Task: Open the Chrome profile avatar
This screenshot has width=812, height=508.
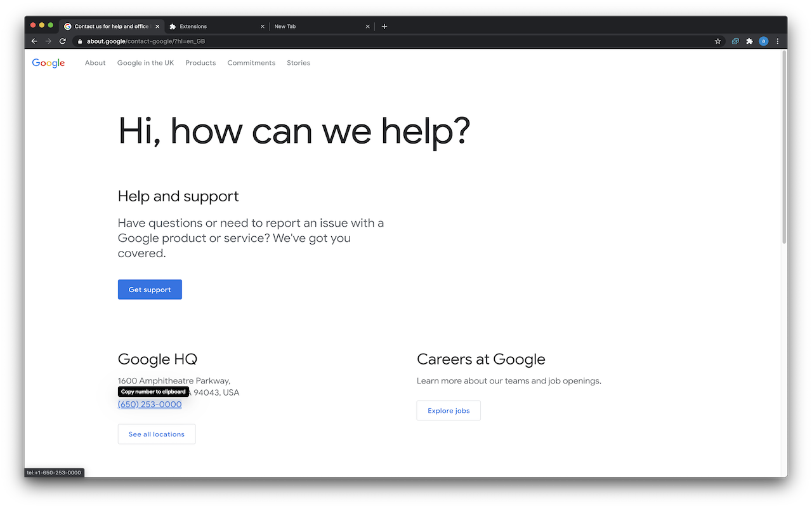Action: (x=763, y=41)
